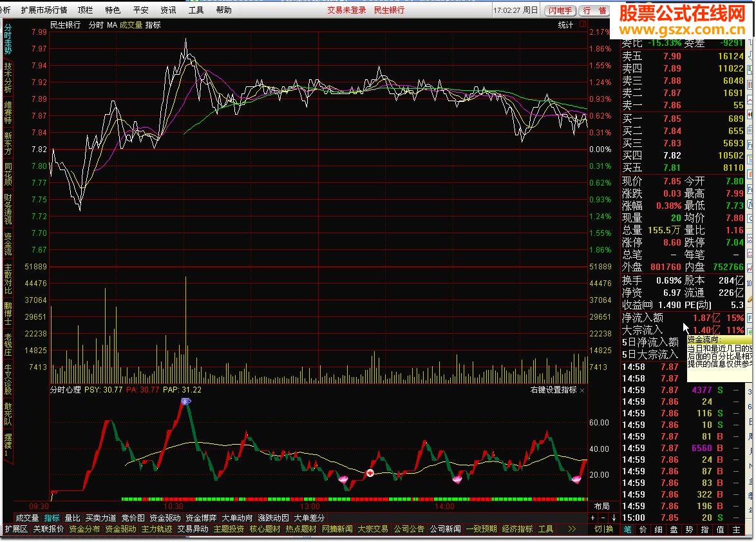Image resolution: width=756 pixels, height=542 pixels.
Task: Open the 扩展区 bottom tab
Action: pyautogui.click(x=16, y=529)
